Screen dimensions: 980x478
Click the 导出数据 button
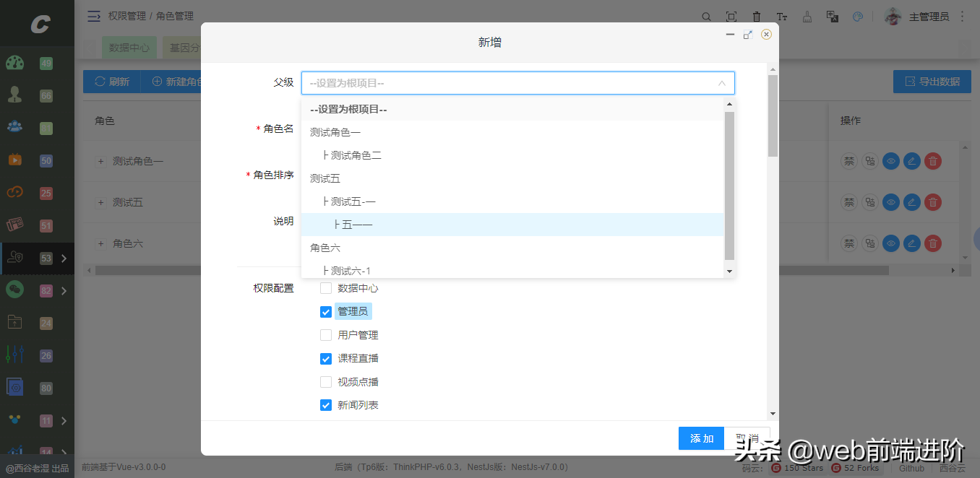tap(932, 82)
